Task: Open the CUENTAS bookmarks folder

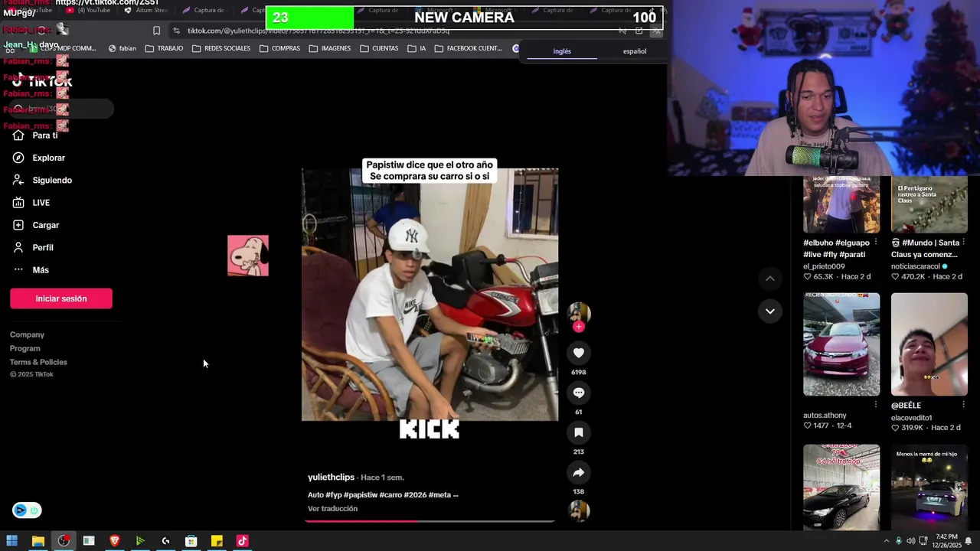Action: pyautogui.click(x=379, y=48)
